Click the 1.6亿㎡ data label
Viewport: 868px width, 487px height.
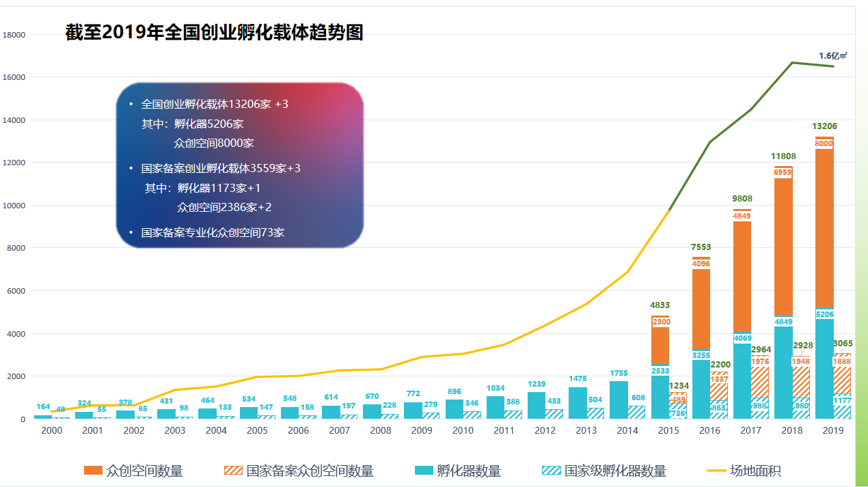pos(833,55)
